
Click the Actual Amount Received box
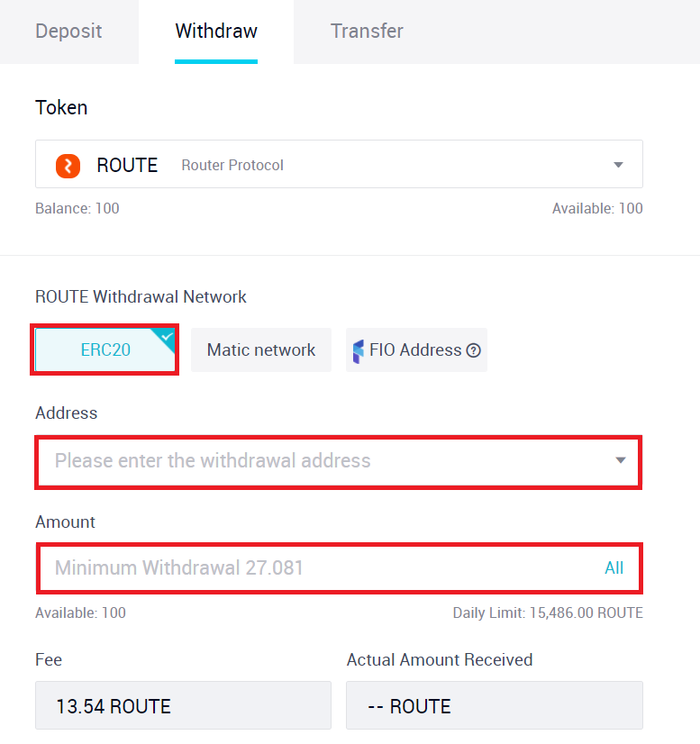[x=495, y=705]
